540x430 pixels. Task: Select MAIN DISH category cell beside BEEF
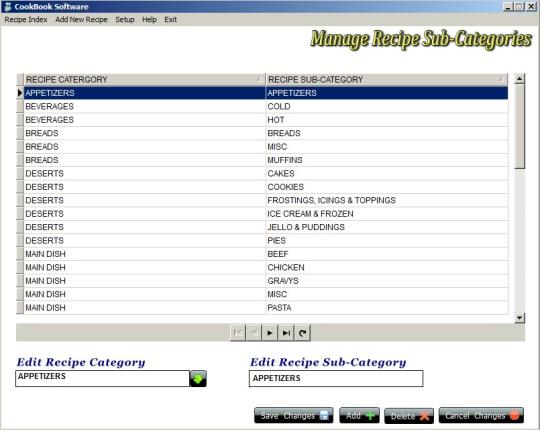(145, 254)
